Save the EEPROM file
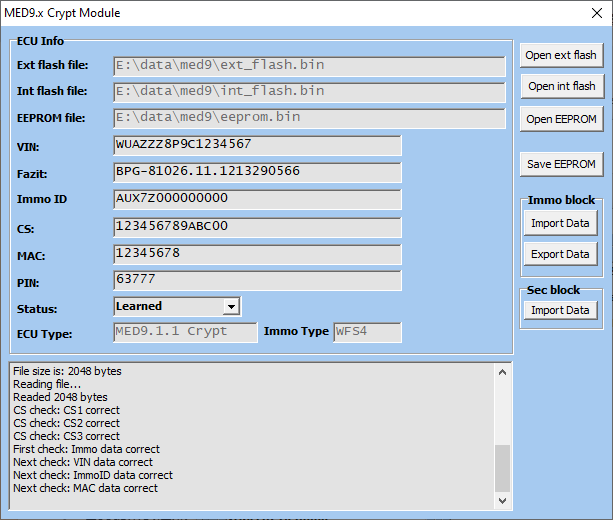Screen dimensions: 613x520 coord(560,164)
